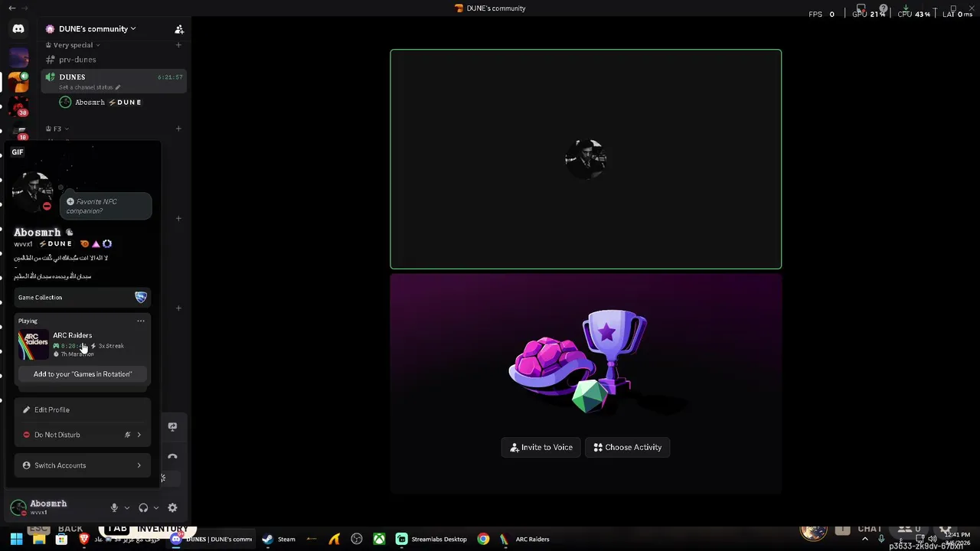Open headphone output options dropdown
980x551 pixels.
click(156, 508)
